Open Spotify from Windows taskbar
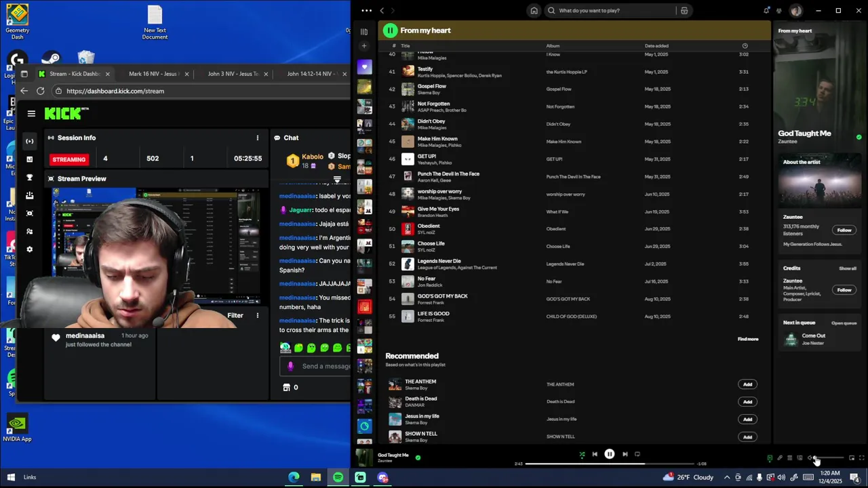The image size is (868, 488). tap(338, 477)
